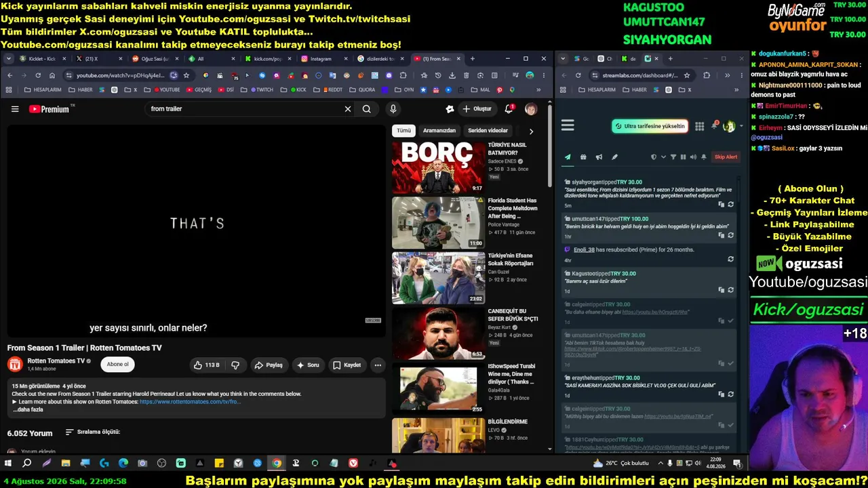Open Windows Start menu
This screenshot has height=488, width=868.
click(8, 464)
